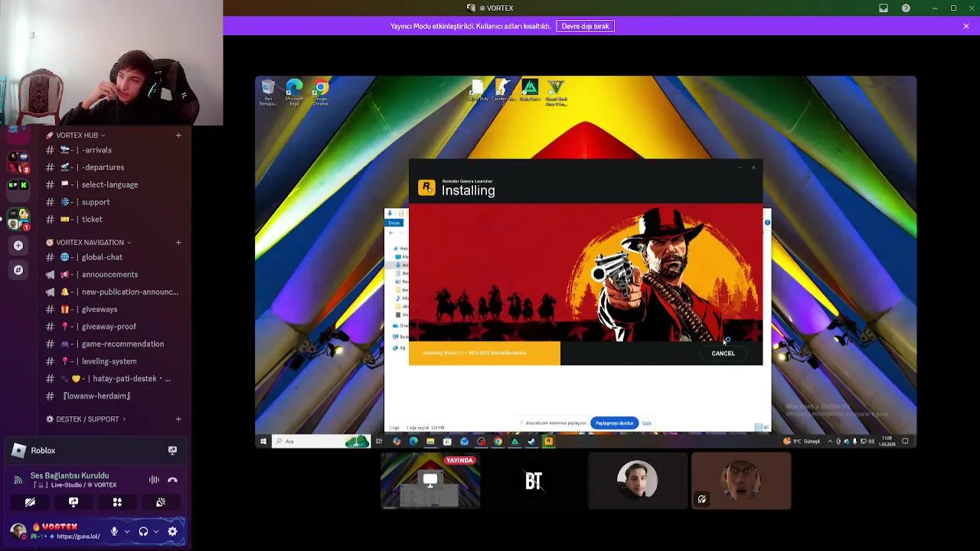This screenshot has height=551, width=980.
Task: Click Devre dışı bırak to disable streamer mode
Action: click(x=585, y=26)
